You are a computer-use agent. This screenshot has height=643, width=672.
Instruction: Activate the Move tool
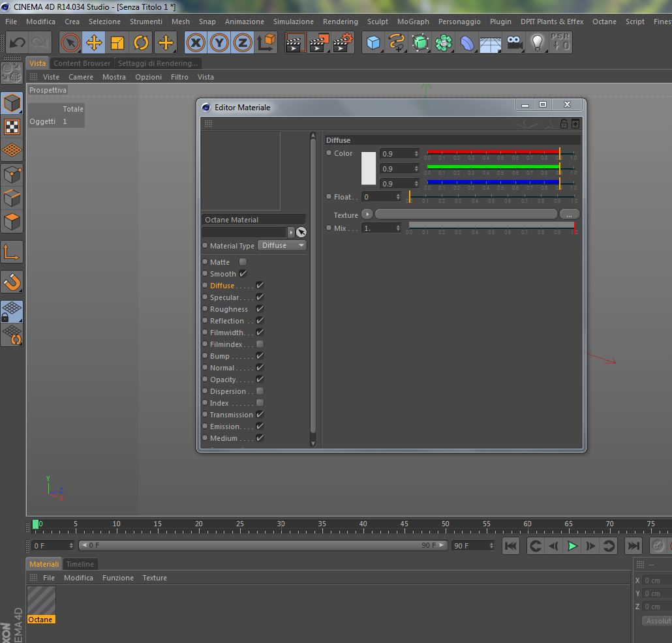click(x=94, y=43)
